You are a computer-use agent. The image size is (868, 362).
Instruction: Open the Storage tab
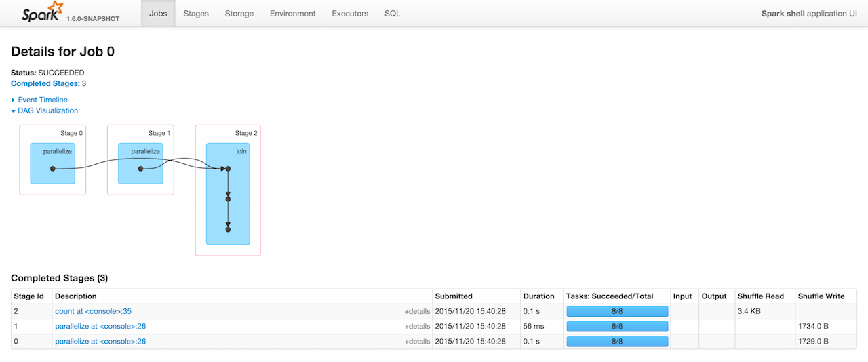coord(239,14)
